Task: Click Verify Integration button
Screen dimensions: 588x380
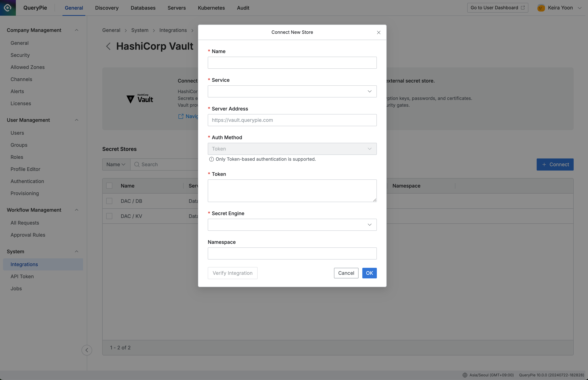Action: (x=232, y=273)
